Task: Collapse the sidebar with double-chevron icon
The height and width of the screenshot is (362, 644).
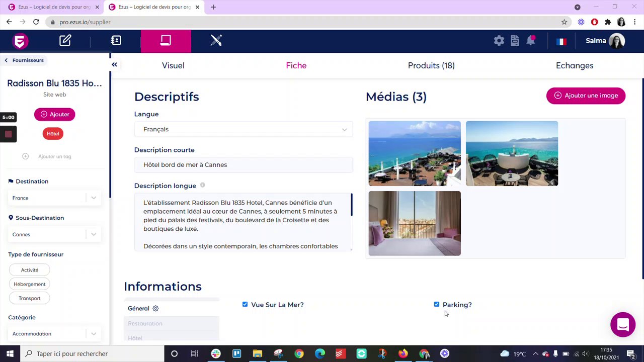Action: [114, 65]
